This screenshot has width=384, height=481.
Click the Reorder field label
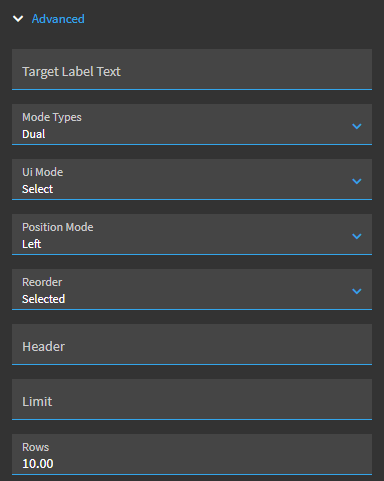[x=42, y=282]
